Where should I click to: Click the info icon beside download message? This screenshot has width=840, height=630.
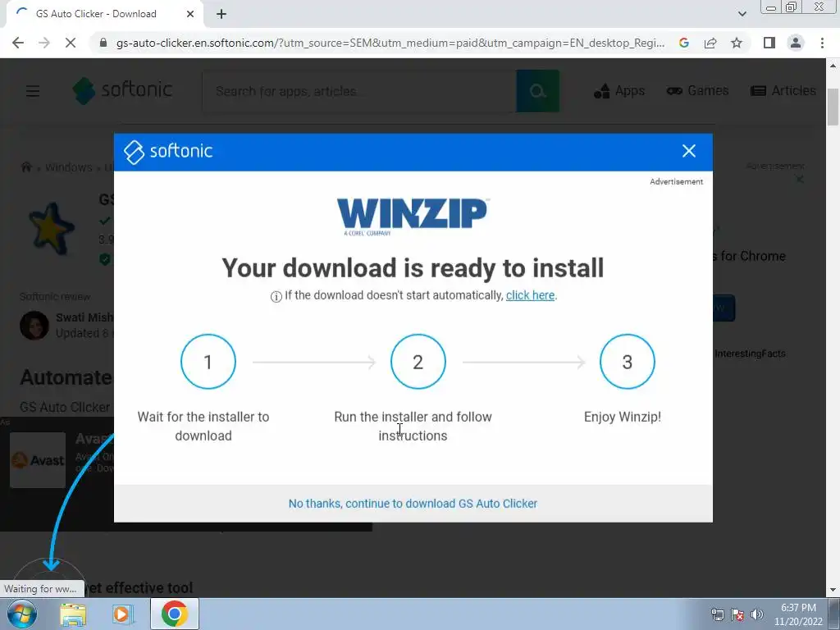click(276, 296)
